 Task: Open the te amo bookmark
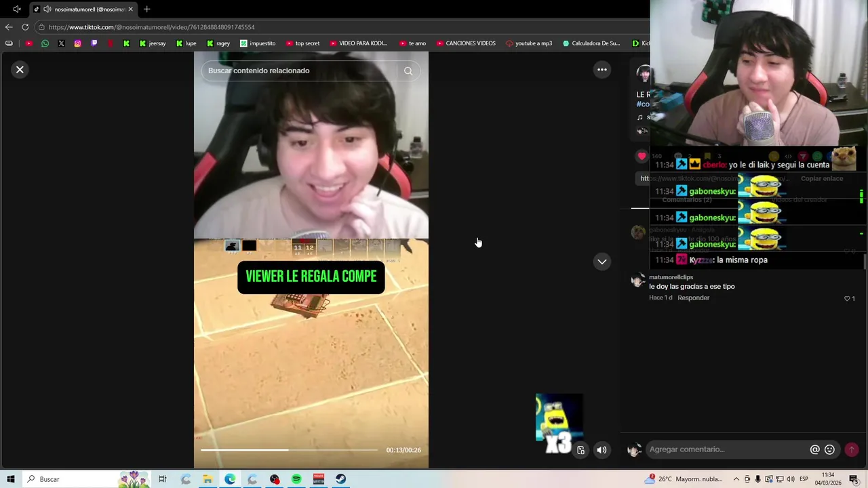[x=412, y=43]
